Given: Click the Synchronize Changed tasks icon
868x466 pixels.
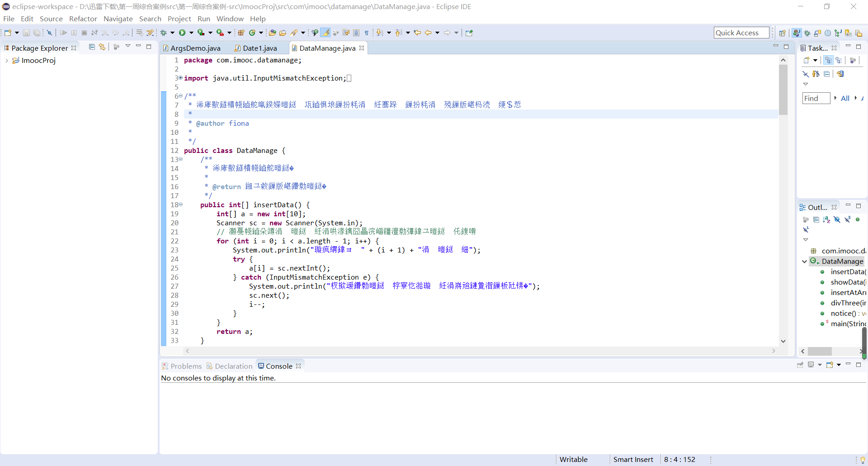Looking at the screenshot, I should click(x=840, y=74).
